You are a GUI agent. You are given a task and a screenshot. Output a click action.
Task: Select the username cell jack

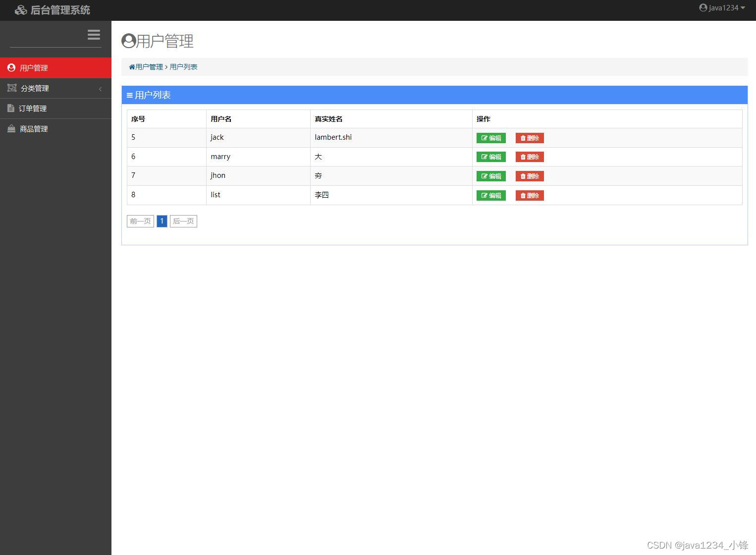coord(258,137)
